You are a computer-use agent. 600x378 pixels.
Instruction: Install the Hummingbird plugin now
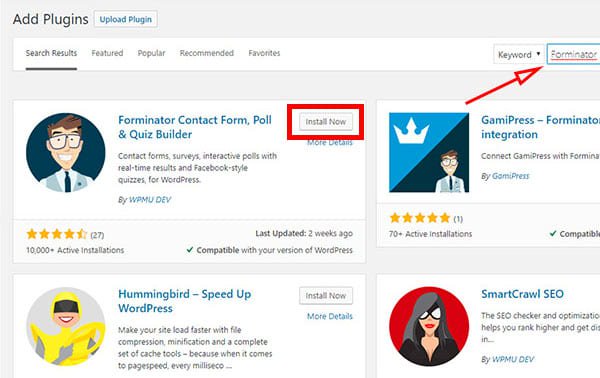pos(326,296)
